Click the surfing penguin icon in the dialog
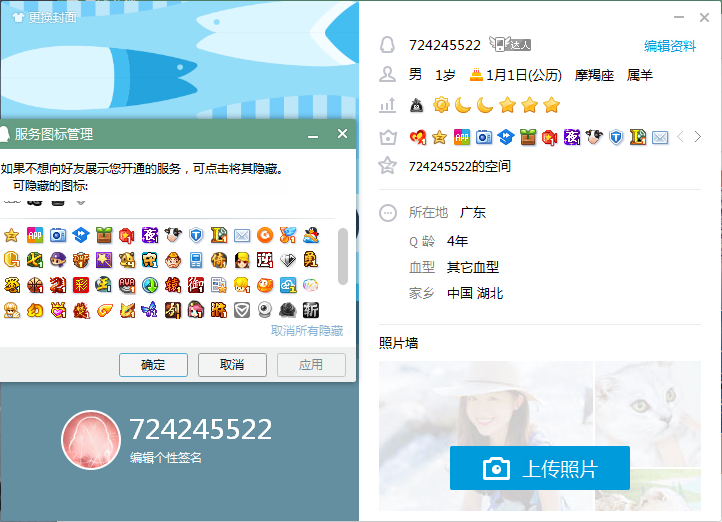Image resolution: width=722 pixels, height=522 pixels. (311, 235)
